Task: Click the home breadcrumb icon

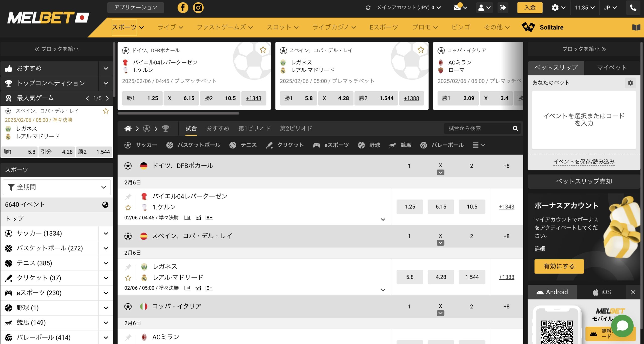Action: (128, 129)
